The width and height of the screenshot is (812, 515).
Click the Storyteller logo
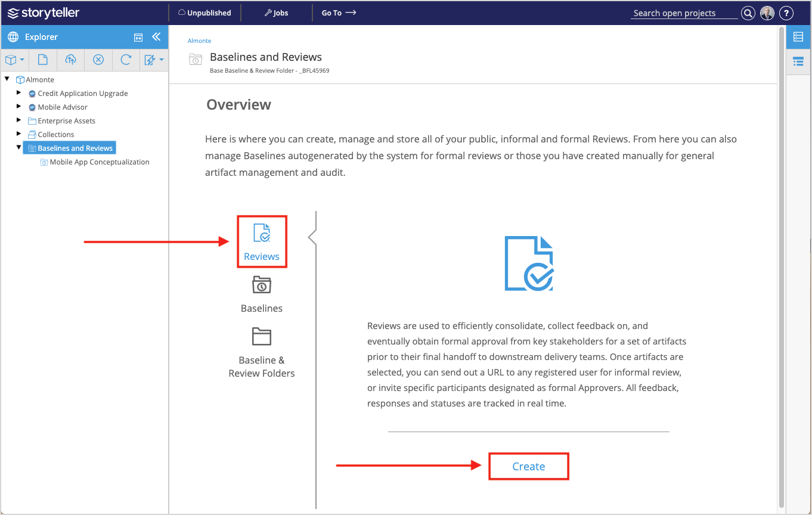(x=43, y=13)
